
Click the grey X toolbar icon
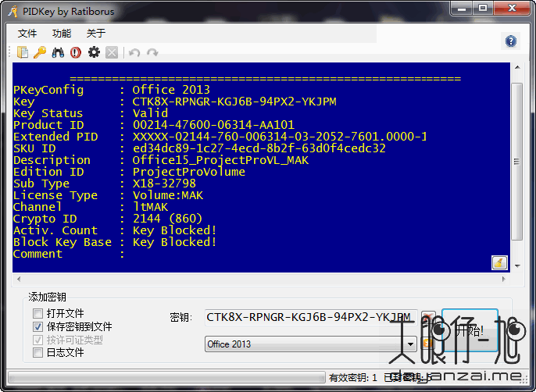(112, 52)
